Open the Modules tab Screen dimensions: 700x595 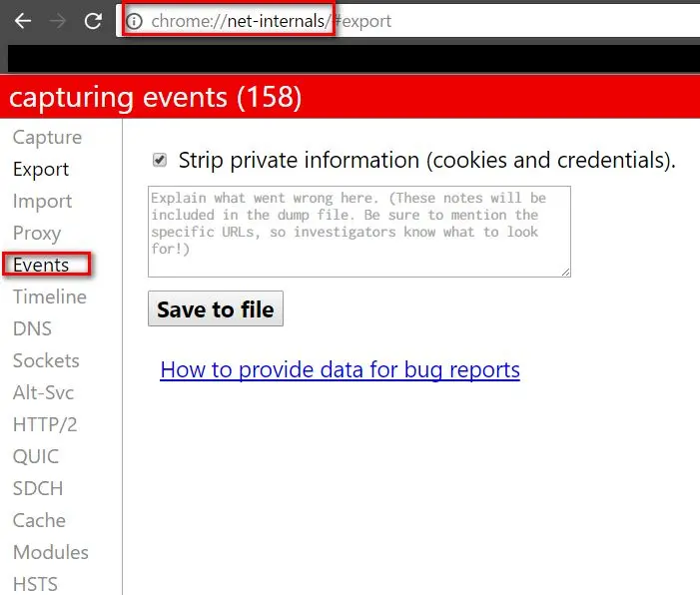[x=51, y=553]
